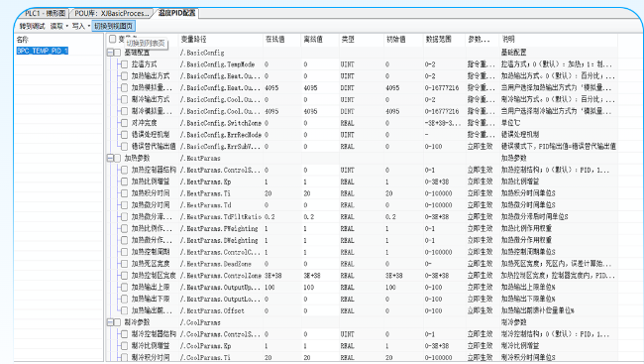Tick the 加热输出方式 row checkbox
644x364 pixels.
[125, 76]
